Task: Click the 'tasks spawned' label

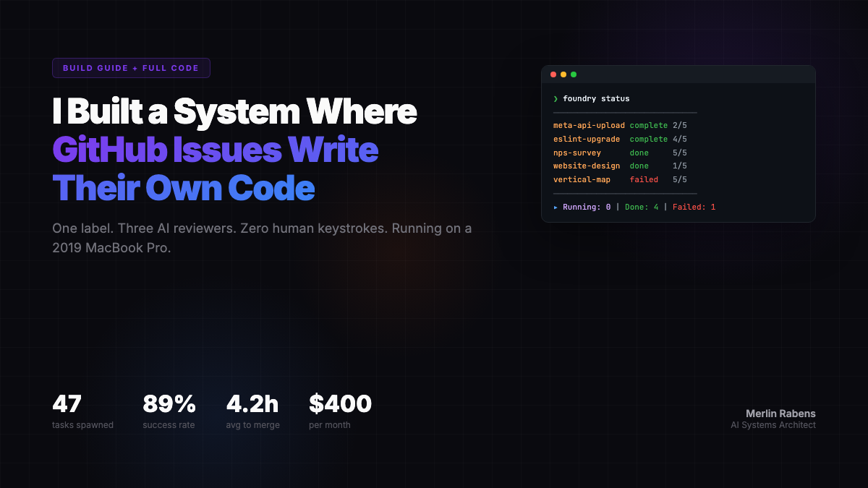Action: (82, 425)
